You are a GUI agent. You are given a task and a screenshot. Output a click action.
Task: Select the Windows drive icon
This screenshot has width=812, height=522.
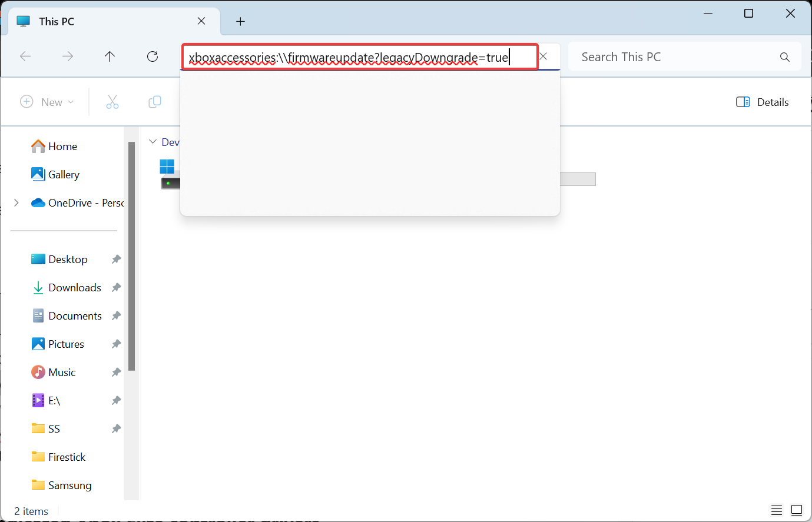coord(170,174)
